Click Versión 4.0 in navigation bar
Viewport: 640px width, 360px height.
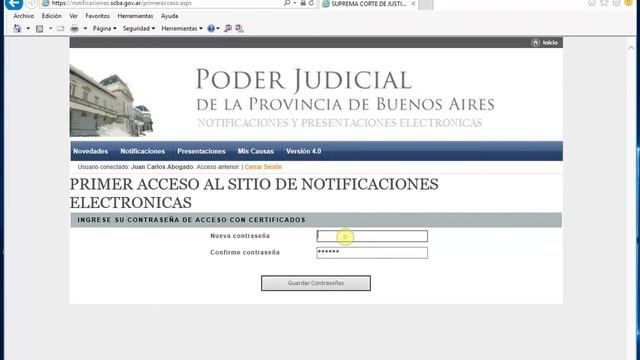tap(303, 151)
